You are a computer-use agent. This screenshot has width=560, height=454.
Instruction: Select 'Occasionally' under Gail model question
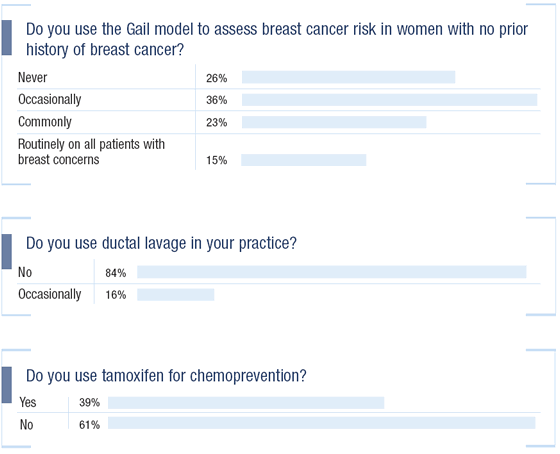50,99
